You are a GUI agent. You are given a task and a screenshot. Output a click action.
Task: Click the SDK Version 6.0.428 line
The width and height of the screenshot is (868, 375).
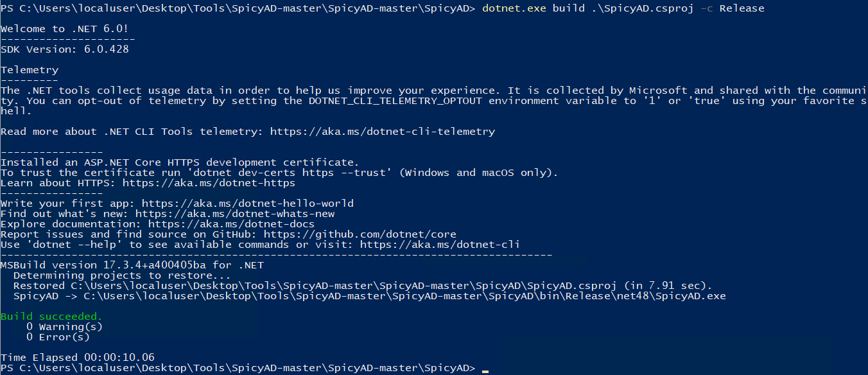point(64,49)
